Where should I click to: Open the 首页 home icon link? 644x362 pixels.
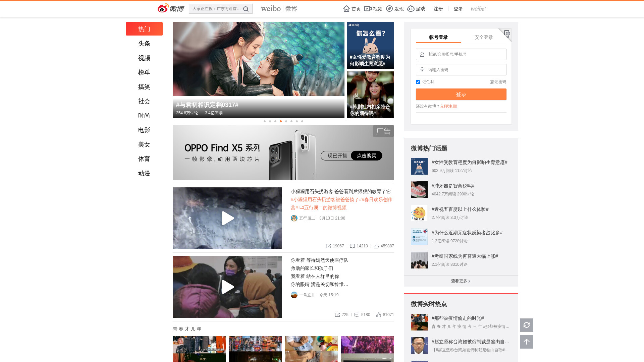pos(352,9)
